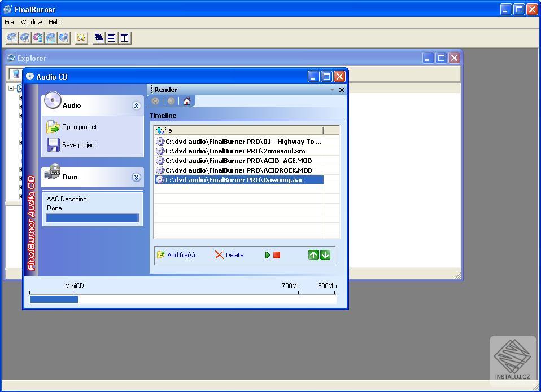This screenshot has width=541, height=392.
Task: Play the selected track
Action: [x=268, y=255]
